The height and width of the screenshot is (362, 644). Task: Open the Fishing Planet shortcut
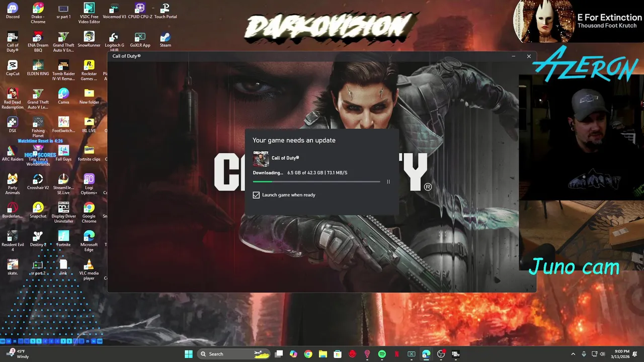pos(38,127)
